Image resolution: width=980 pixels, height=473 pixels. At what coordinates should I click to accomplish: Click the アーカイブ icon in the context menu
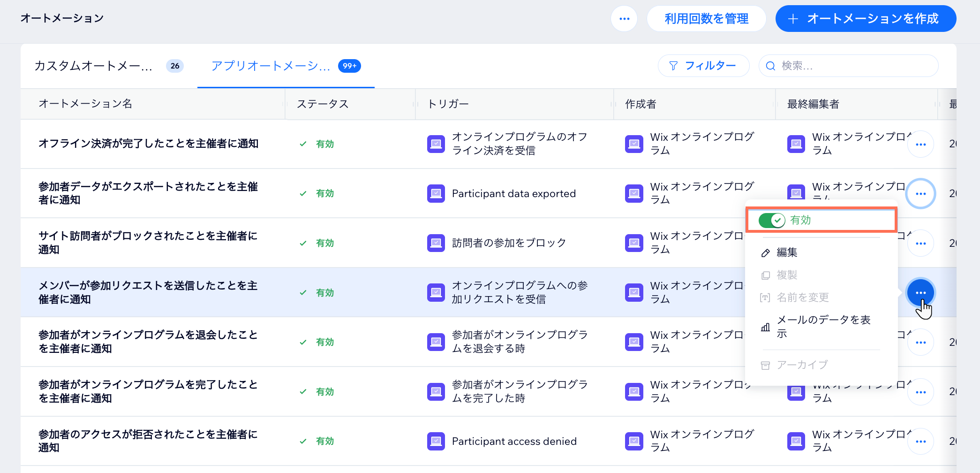(766, 365)
